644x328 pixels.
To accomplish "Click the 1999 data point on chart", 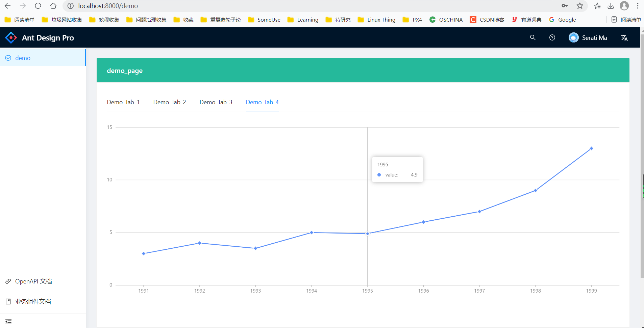I will [591, 148].
